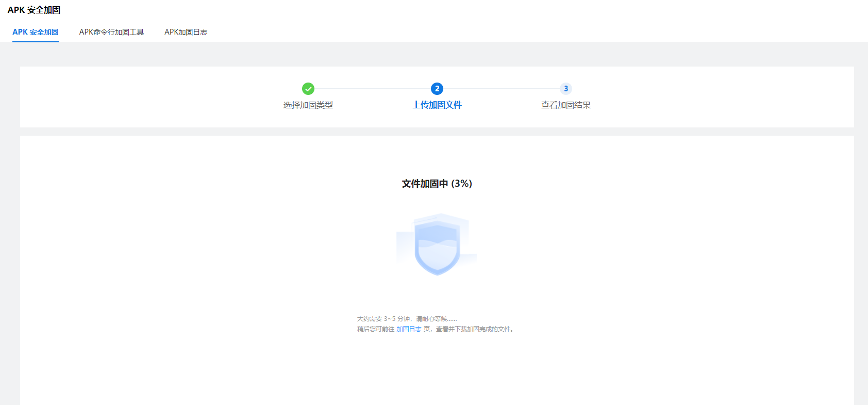Click the 大约需要 3~5 分钟 wait message

tap(383, 319)
